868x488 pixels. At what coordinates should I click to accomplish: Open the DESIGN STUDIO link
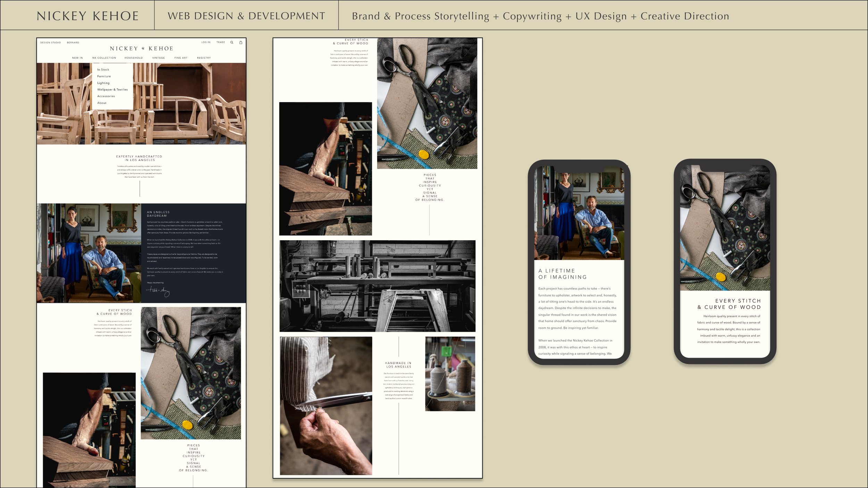click(x=50, y=43)
